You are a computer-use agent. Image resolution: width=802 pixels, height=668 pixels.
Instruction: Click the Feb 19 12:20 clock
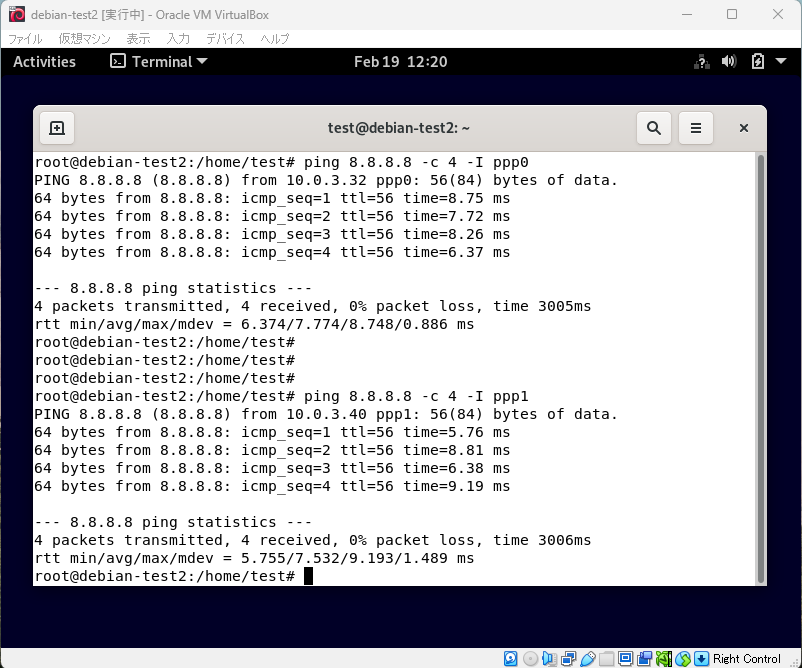pos(400,62)
